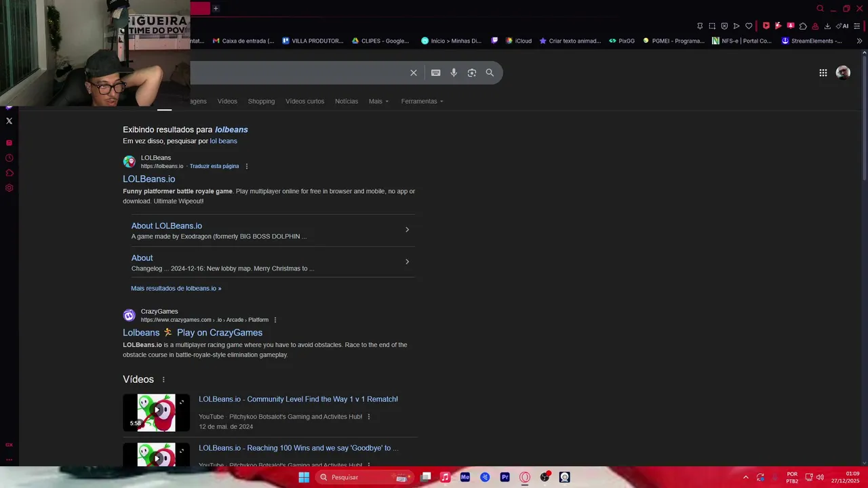Expand the Mais search filter dropdown
Screen dimensions: 868x488
point(378,101)
